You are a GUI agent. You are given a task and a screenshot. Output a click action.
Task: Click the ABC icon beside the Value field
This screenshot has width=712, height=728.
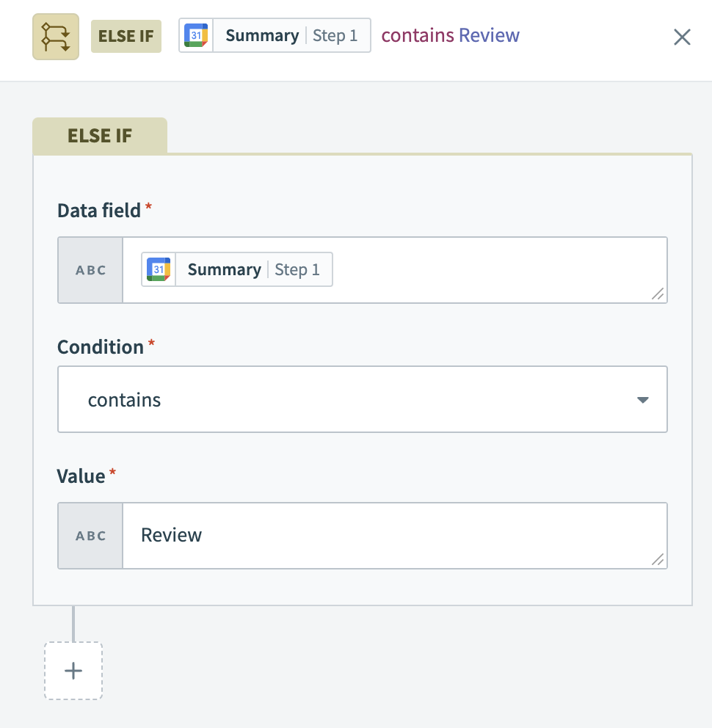tap(90, 535)
